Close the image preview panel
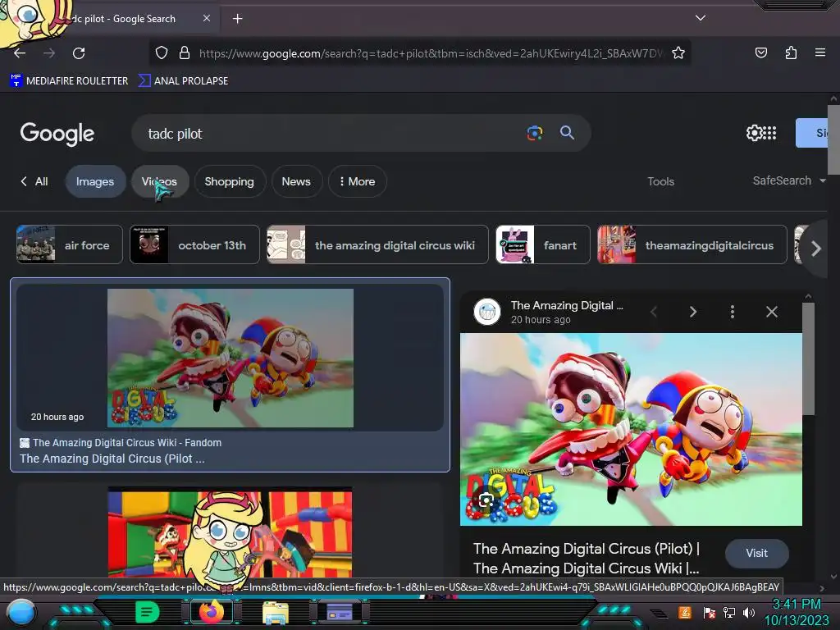The image size is (840, 630). (771, 312)
